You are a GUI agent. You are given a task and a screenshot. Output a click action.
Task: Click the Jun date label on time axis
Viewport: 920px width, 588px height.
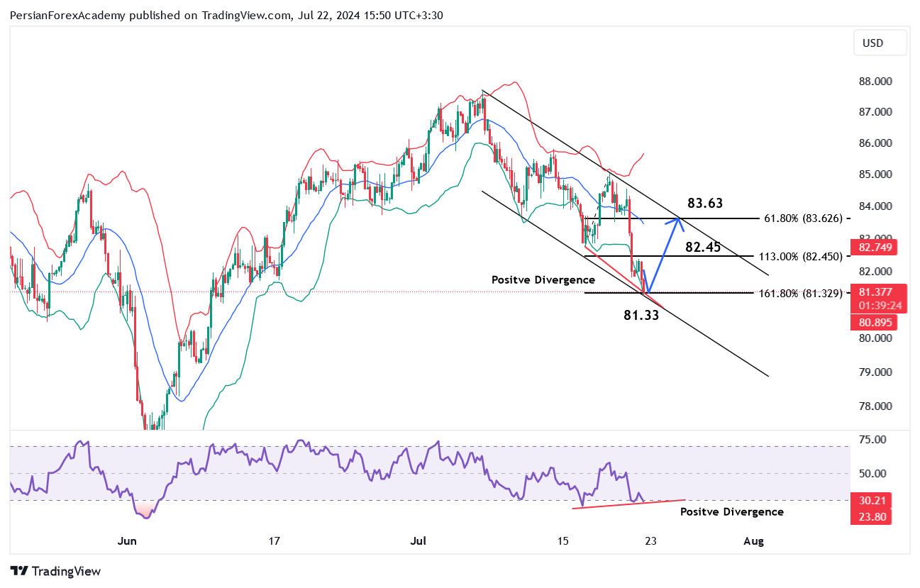[127, 541]
